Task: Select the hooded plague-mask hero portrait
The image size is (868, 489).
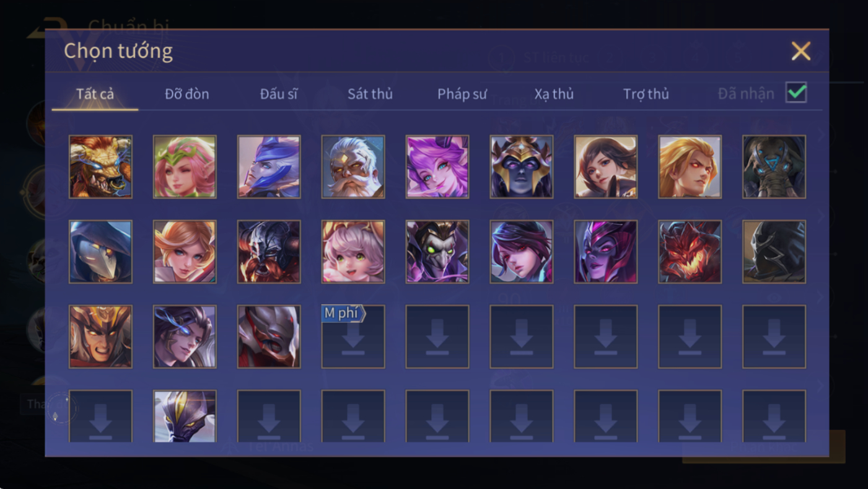Action: (100, 252)
